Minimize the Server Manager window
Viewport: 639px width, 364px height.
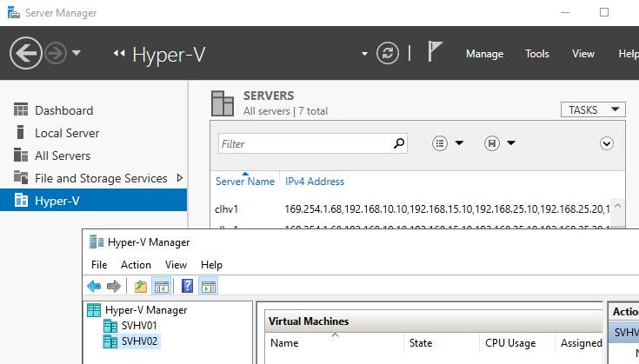pyautogui.click(x=565, y=13)
